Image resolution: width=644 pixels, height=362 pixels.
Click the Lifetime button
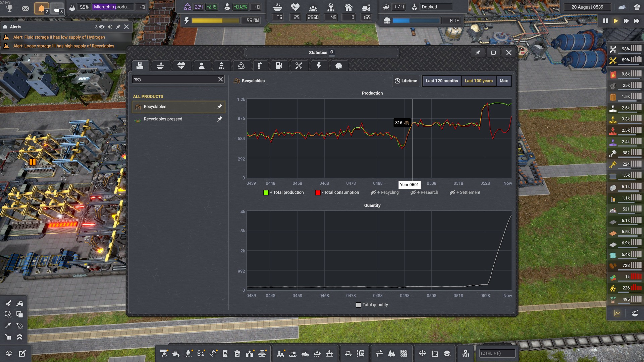(406, 81)
